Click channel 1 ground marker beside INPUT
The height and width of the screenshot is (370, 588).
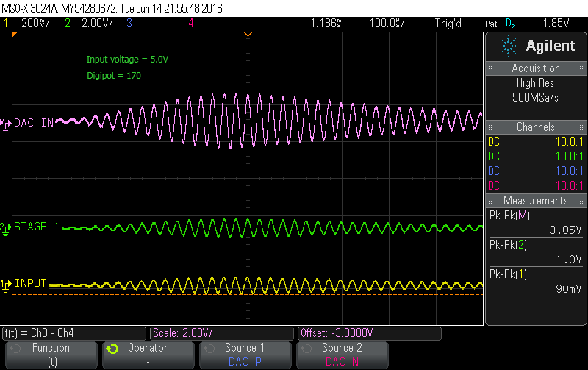tap(6, 286)
